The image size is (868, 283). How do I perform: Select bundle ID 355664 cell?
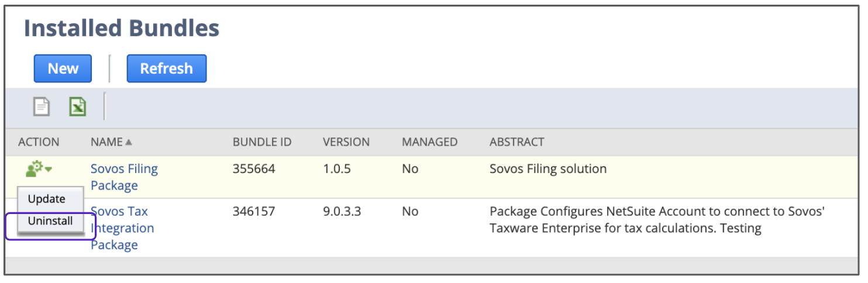tap(254, 169)
